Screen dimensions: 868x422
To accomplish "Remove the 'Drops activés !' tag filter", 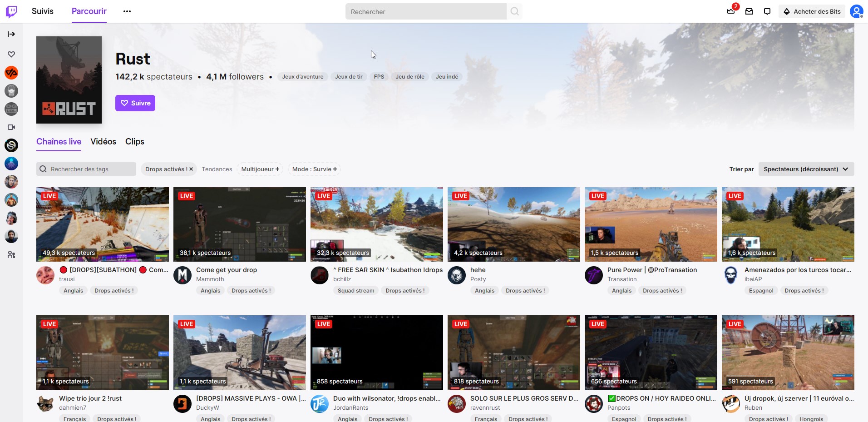I will (x=191, y=169).
